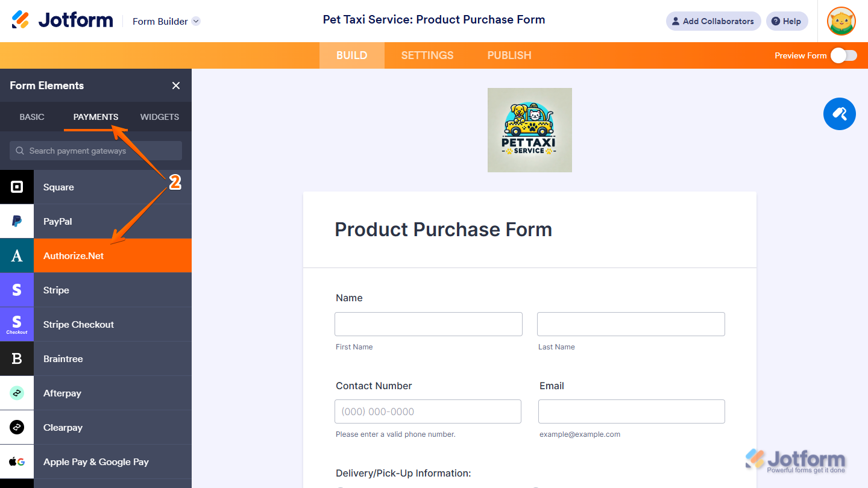This screenshot has height=488, width=868.
Task: Close the Form Elements panel
Action: pyautogui.click(x=176, y=86)
